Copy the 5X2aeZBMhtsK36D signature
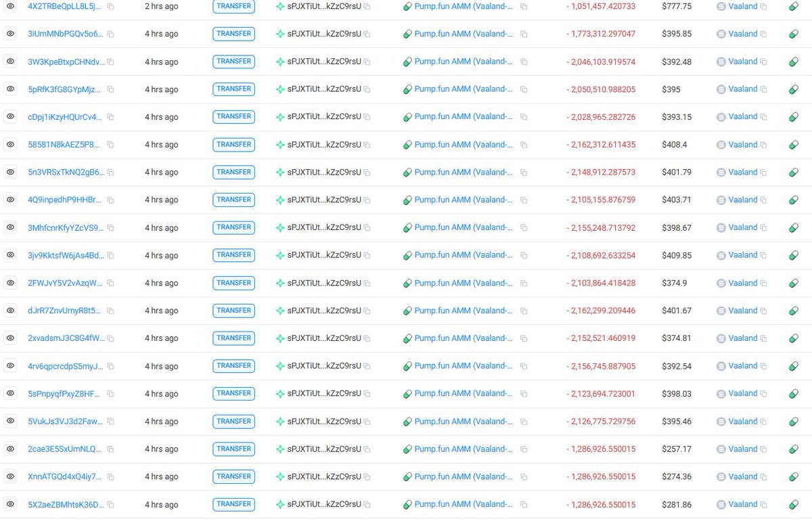Image resolution: width=812 pixels, height=521 pixels. point(110,505)
